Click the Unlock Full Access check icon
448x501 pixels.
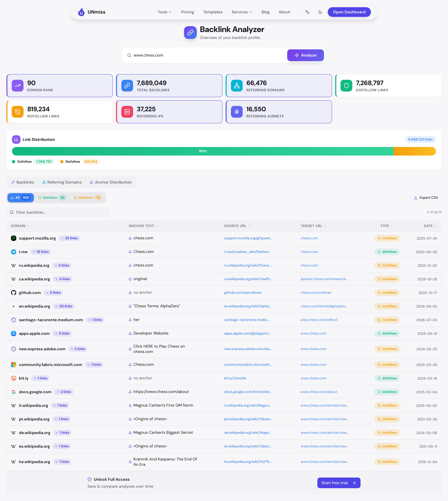[x=90, y=479]
